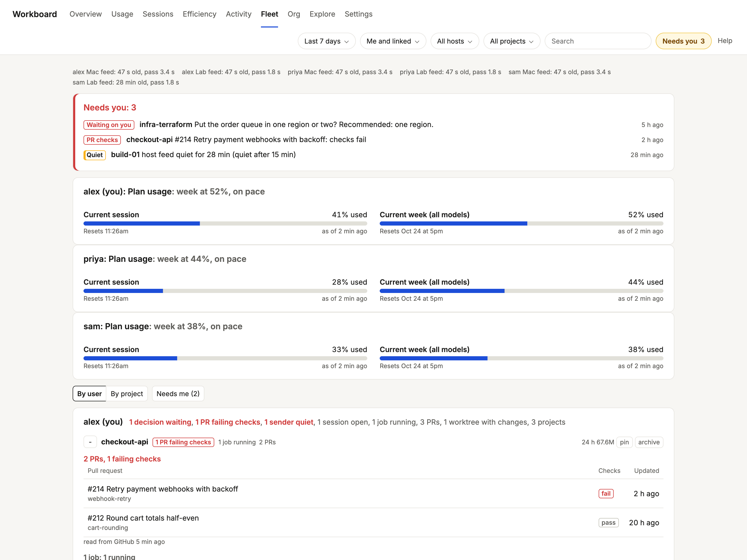Image resolution: width=747 pixels, height=560 pixels.
Task: Click alex Current session progress bar
Action: pos(225,223)
